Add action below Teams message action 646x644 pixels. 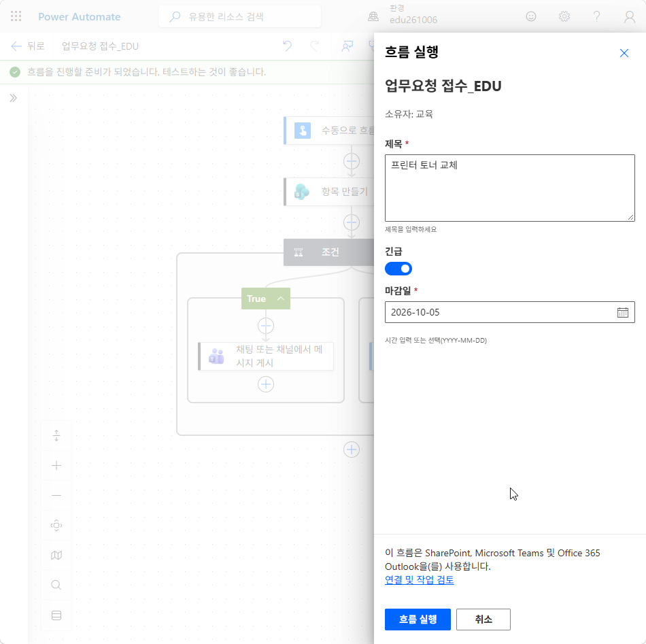266,384
